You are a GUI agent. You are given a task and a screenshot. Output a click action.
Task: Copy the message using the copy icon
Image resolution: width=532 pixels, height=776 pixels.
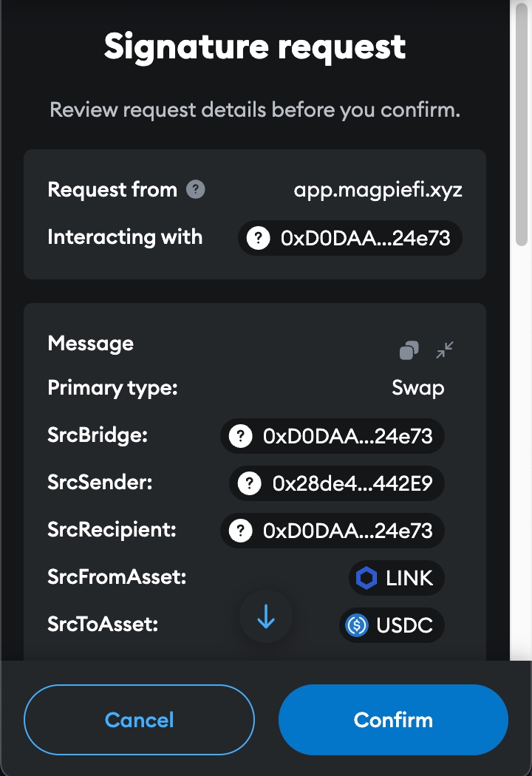[409, 350]
